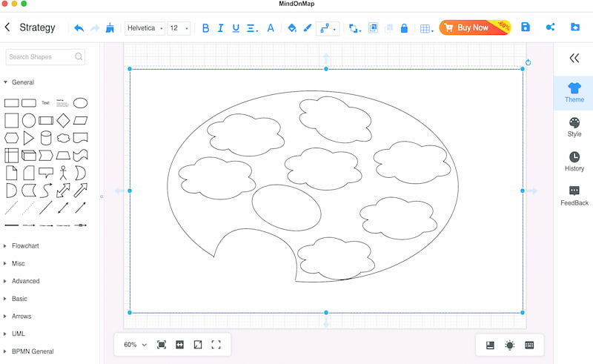Image resolution: width=593 pixels, height=364 pixels.
Task: Select the cube shape
Action: click(x=29, y=156)
